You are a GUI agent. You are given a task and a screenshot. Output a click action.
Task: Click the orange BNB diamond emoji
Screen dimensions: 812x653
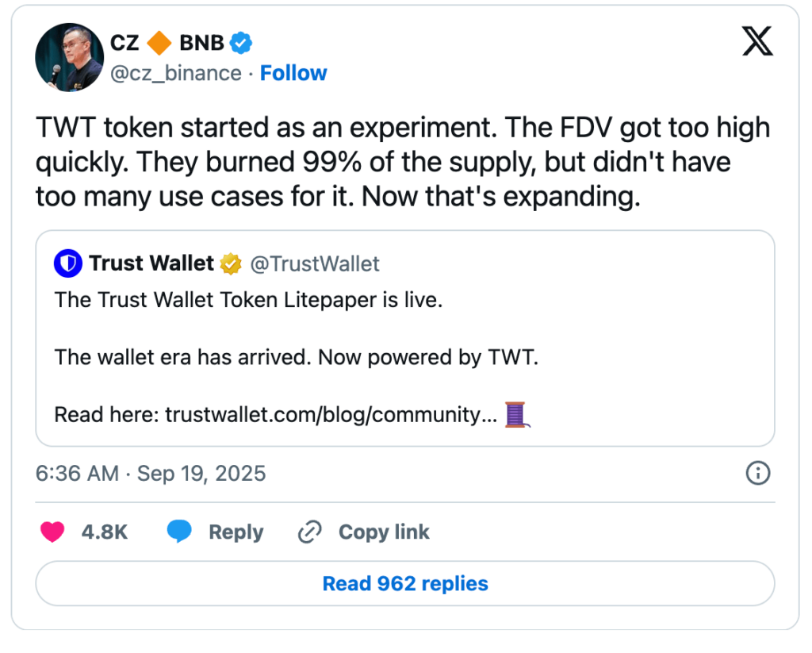tap(161, 43)
